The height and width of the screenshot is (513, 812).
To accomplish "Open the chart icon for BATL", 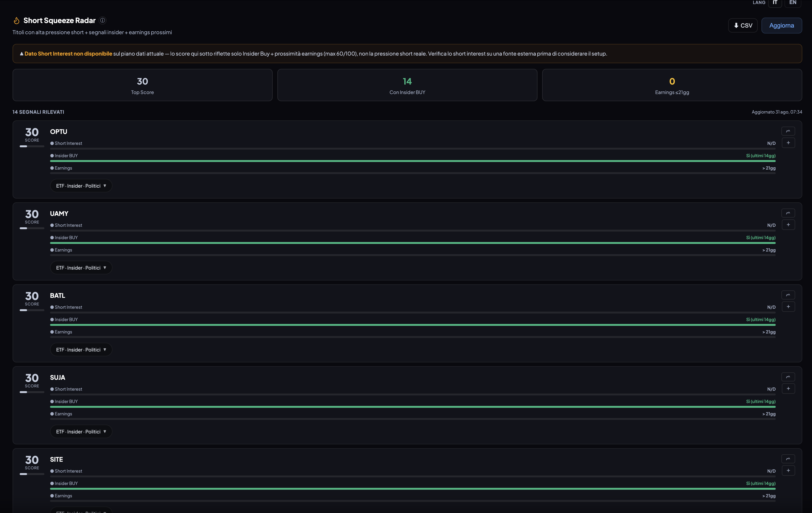I will tap(788, 295).
